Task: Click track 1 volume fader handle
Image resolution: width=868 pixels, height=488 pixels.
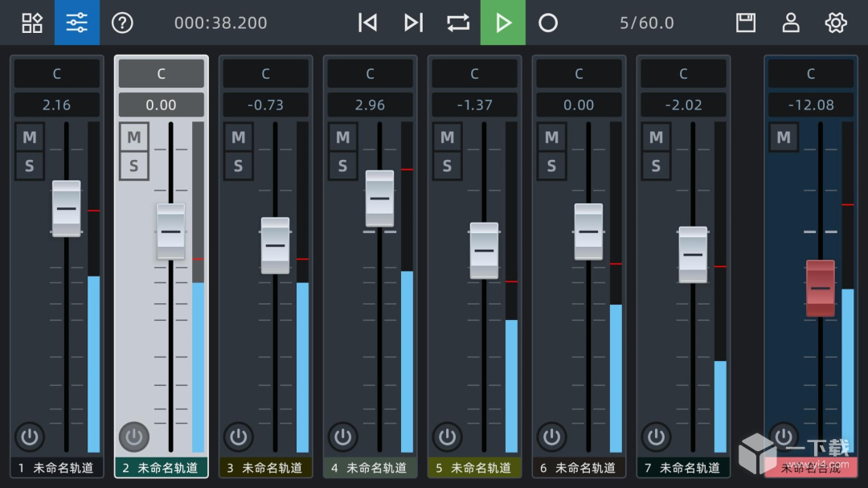Action: [67, 209]
